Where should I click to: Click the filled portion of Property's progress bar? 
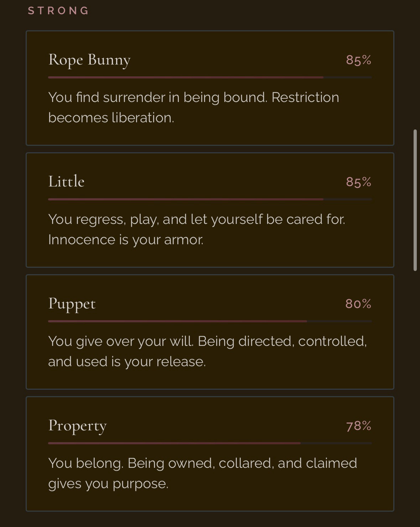point(174,443)
